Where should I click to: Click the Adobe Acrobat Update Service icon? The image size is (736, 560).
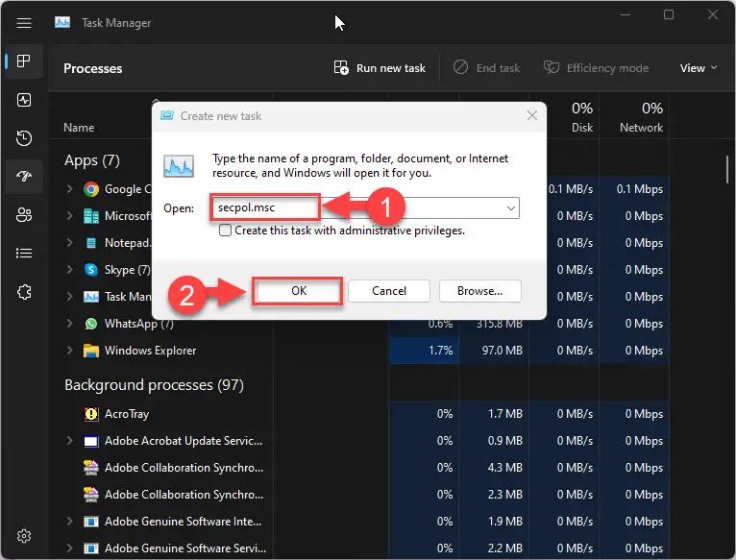(x=91, y=441)
